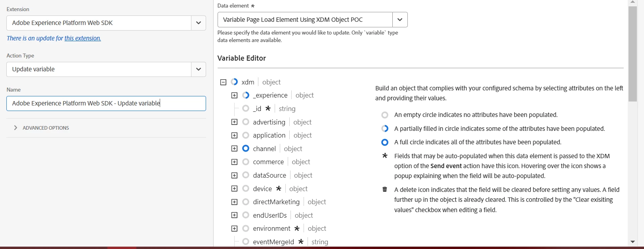Image resolution: width=644 pixels, height=249 pixels.
Task: Click the empty circle beside eventMergeId
Action: (x=246, y=242)
